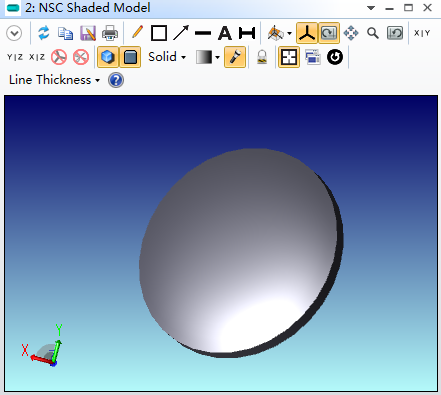
Task: Choose the rectangle drawing tool
Action: click(159, 33)
